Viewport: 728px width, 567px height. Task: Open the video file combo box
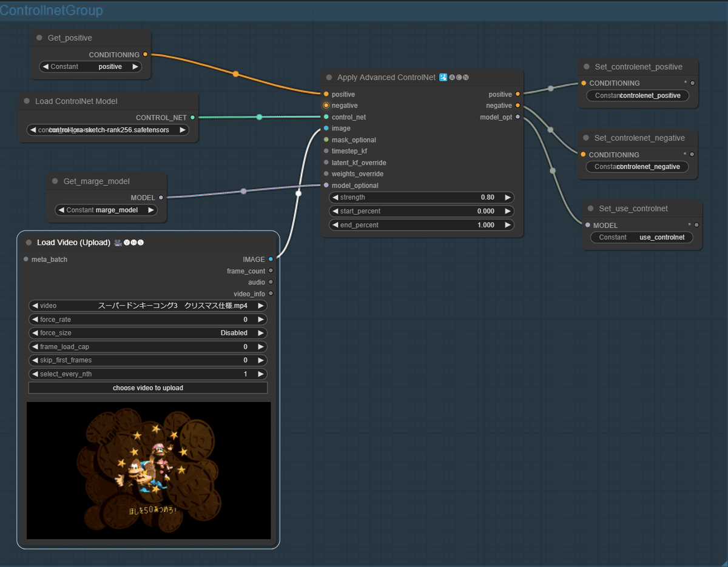click(148, 306)
